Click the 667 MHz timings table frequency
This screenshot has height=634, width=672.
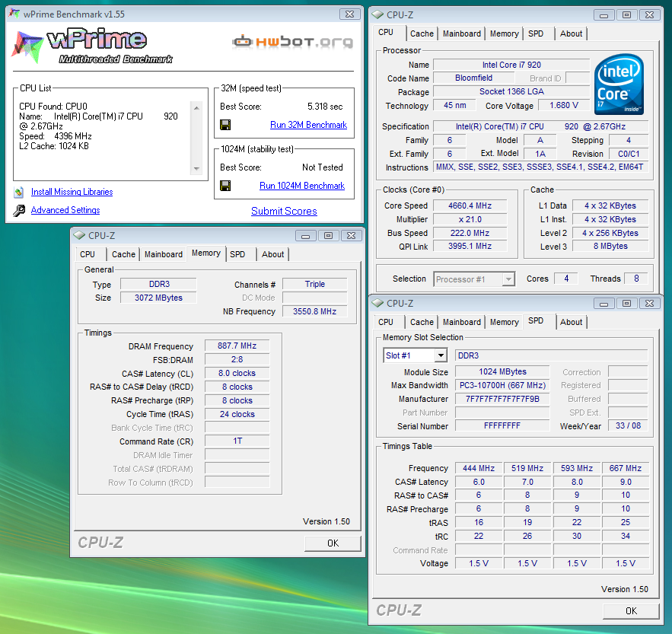626,468
